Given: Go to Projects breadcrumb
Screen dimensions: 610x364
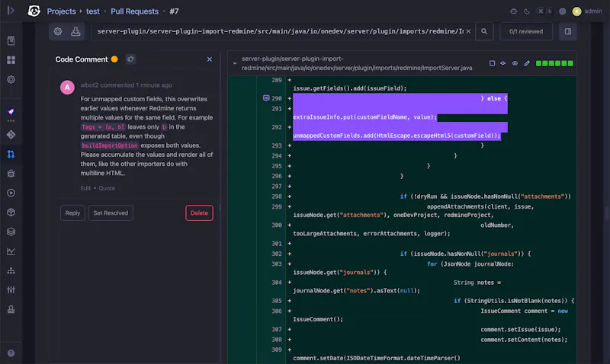Looking at the screenshot, I should coord(62,11).
